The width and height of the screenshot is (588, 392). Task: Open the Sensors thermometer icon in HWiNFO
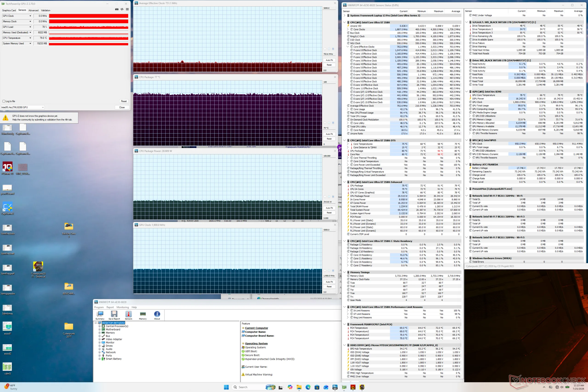(128, 316)
